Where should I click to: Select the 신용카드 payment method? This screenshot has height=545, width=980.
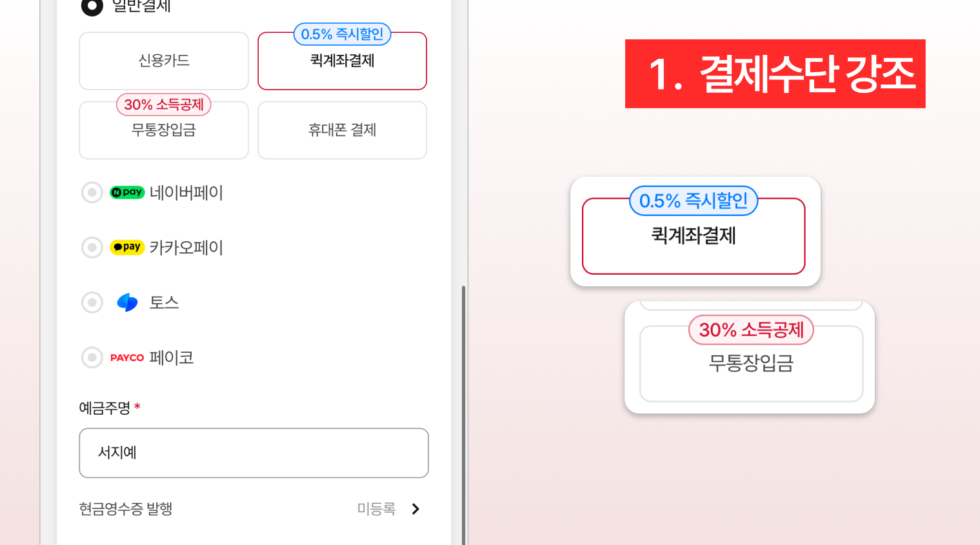163,61
